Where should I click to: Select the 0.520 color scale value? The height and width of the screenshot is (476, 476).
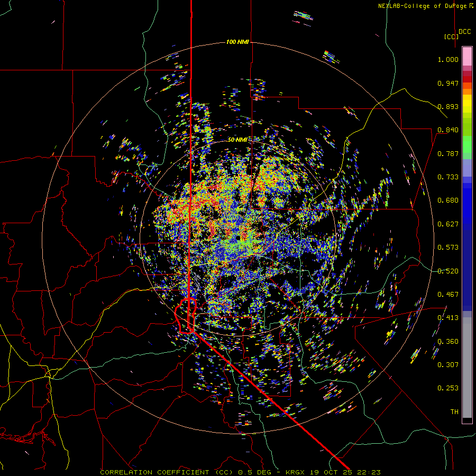(x=448, y=271)
